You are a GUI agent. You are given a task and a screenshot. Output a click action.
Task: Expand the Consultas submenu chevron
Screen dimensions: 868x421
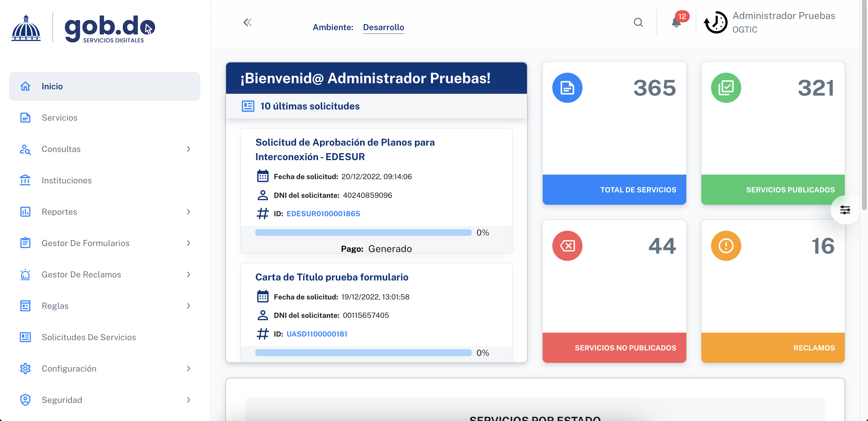(188, 149)
